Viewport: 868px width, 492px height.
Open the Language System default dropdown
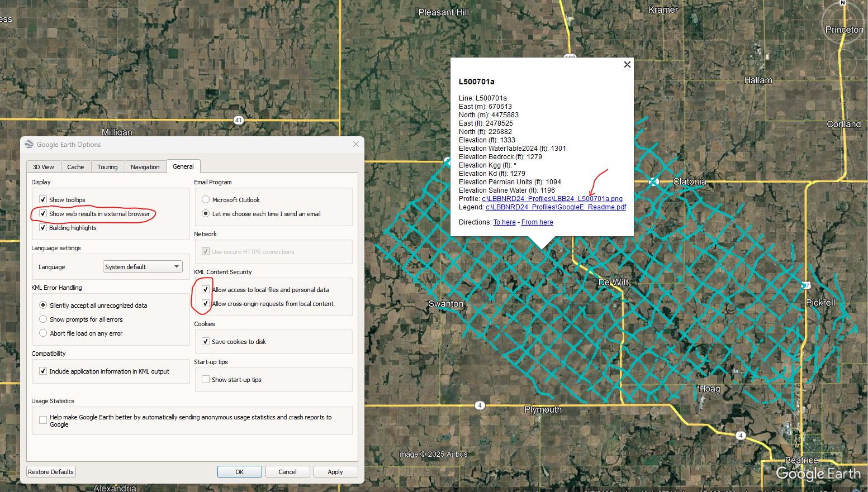pyautogui.click(x=143, y=267)
